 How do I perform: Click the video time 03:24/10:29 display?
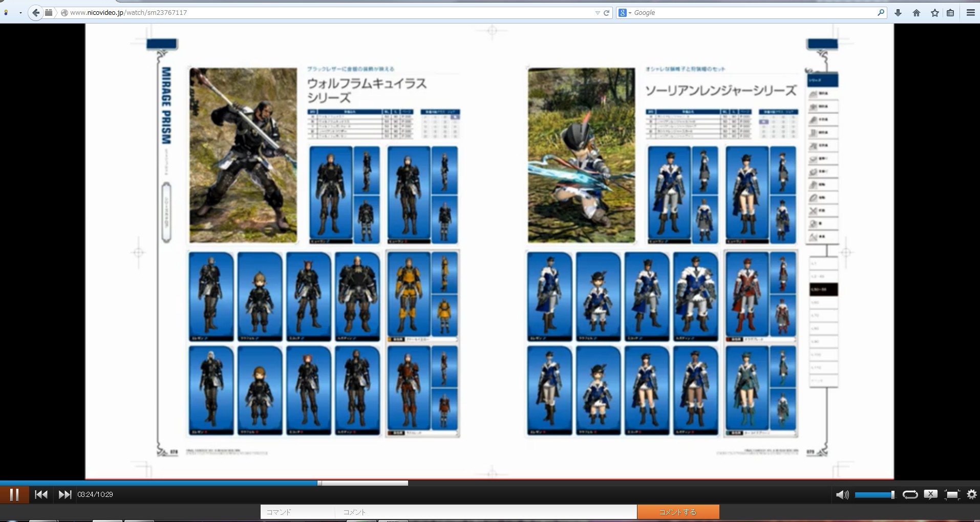[95, 494]
